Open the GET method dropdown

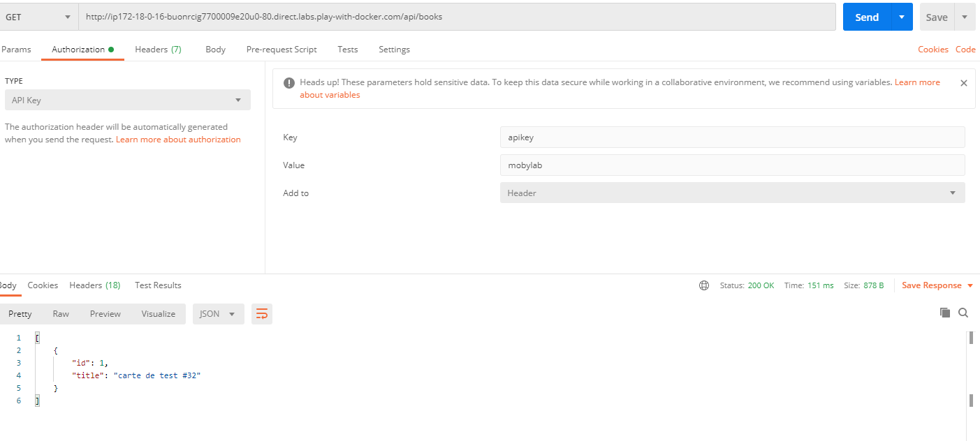38,17
